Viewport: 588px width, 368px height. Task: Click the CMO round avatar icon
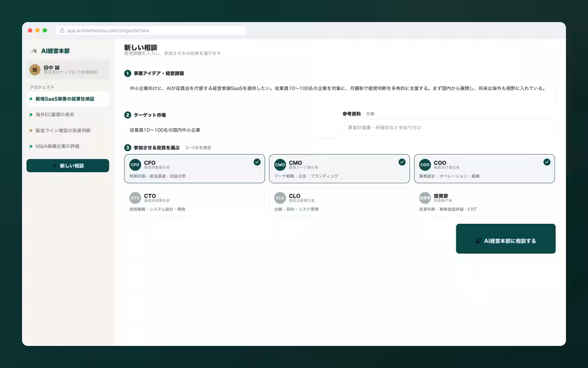click(x=280, y=165)
